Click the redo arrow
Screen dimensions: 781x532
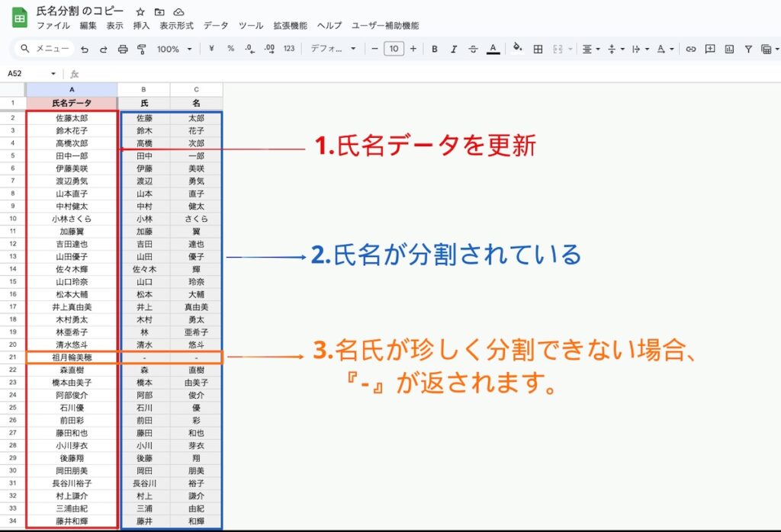pos(104,49)
